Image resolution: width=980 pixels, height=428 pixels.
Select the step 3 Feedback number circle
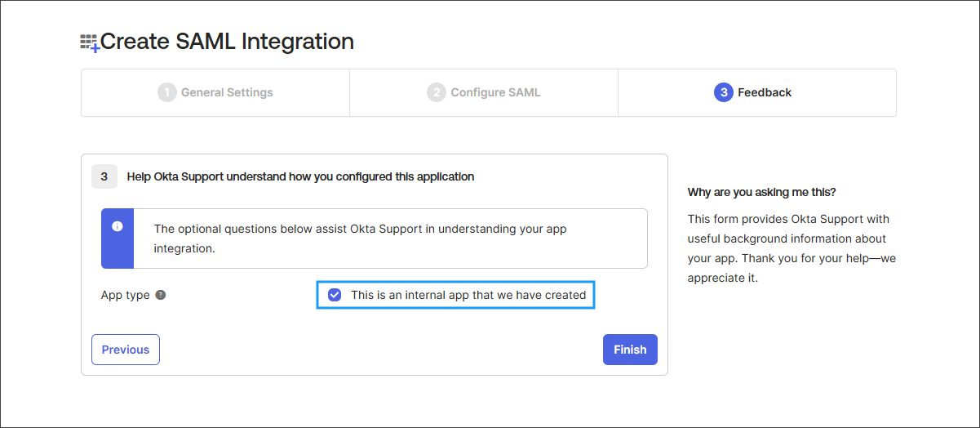coord(724,92)
